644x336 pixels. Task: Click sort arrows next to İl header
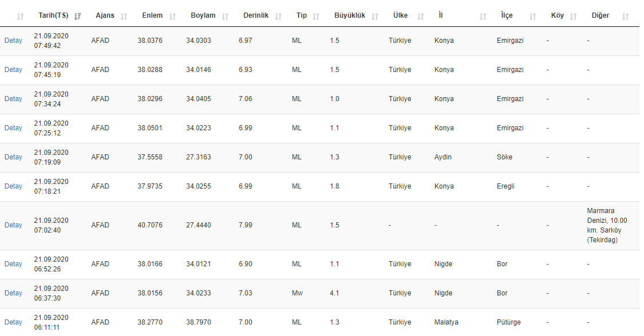(483, 16)
